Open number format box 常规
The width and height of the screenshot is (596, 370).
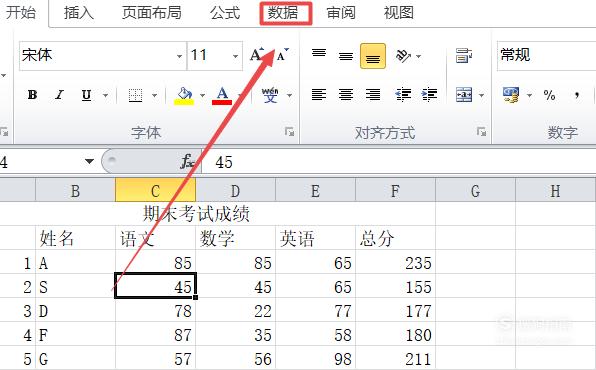coord(546,56)
